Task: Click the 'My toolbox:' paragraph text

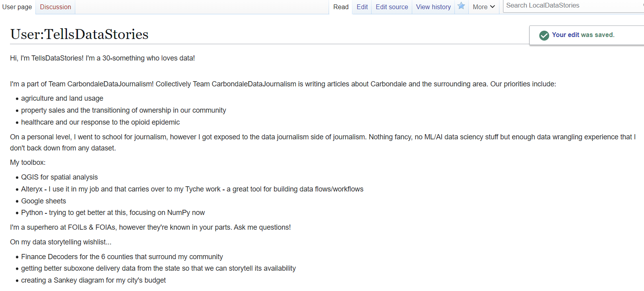Action: point(28,162)
